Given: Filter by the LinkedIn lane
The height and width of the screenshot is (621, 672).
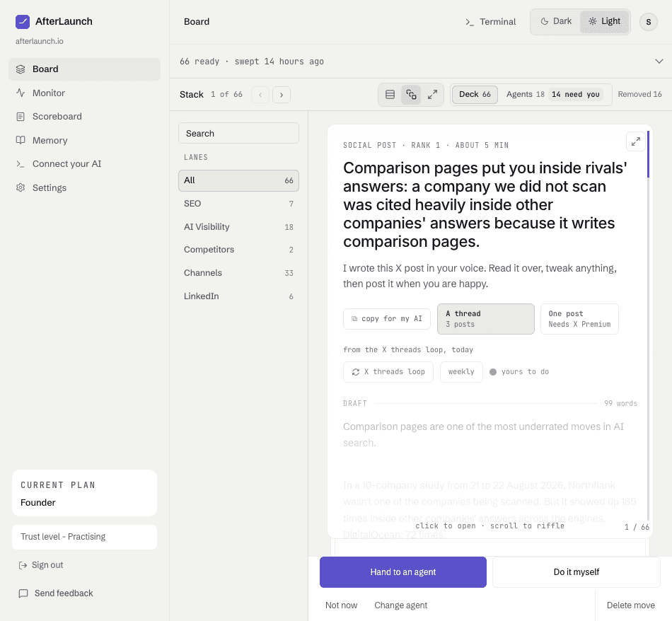Looking at the screenshot, I should tap(238, 296).
